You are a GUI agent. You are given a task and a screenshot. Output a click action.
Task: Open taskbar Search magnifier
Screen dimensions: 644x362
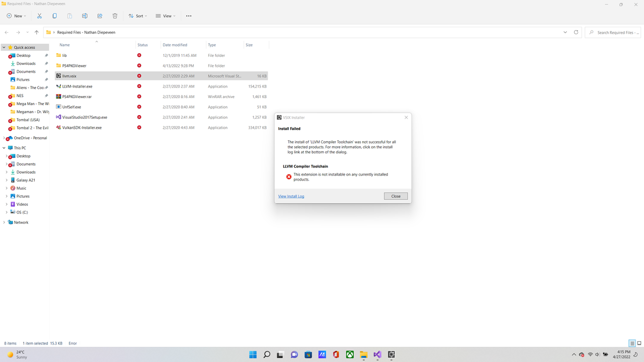tap(267, 354)
